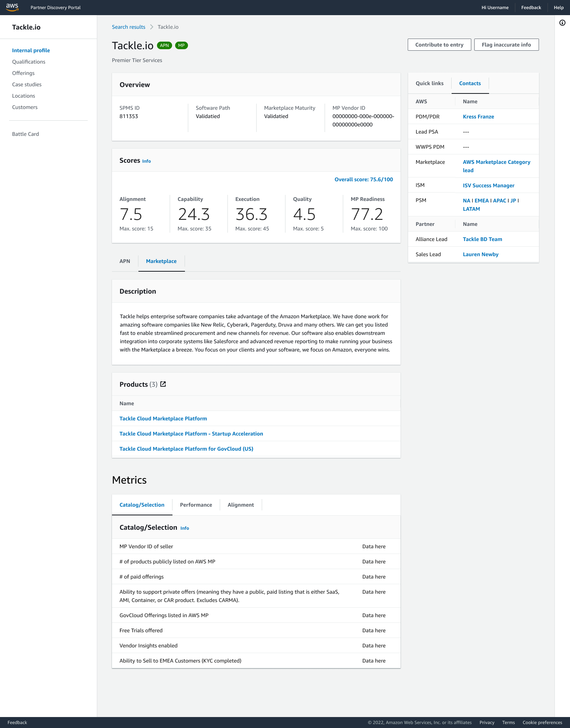
Task: Click Info link beside Catalog/Selection heading
Action: pos(185,528)
